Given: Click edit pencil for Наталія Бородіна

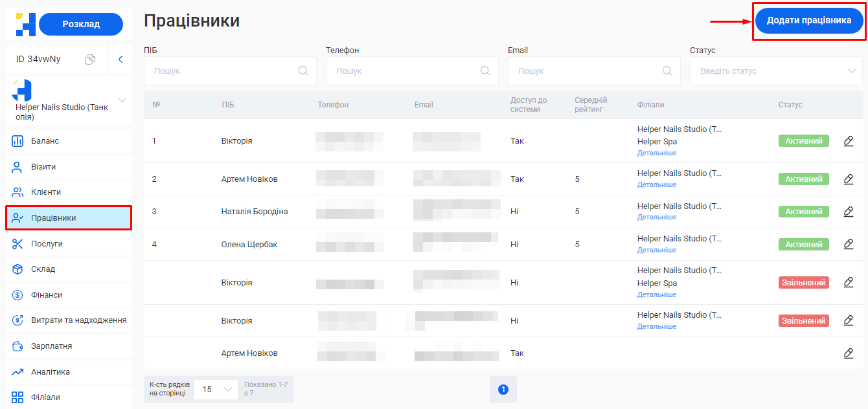Looking at the screenshot, I should pyautogui.click(x=849, y=212).
